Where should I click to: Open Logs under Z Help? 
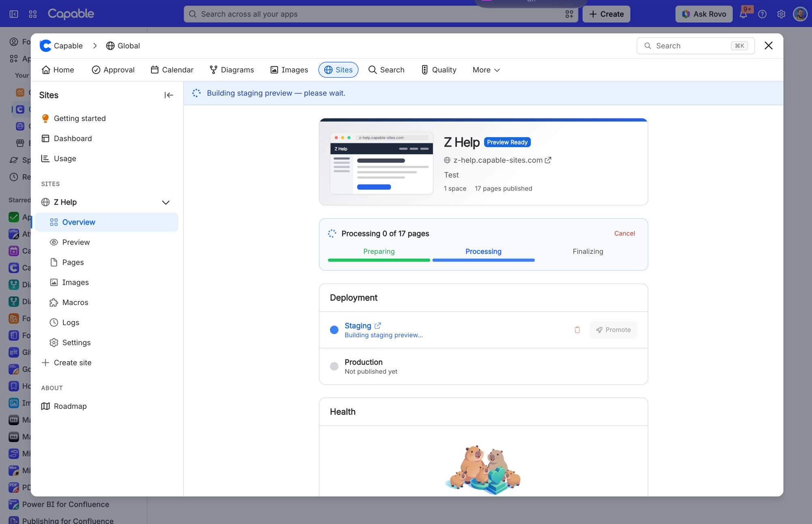pos(106,323)
